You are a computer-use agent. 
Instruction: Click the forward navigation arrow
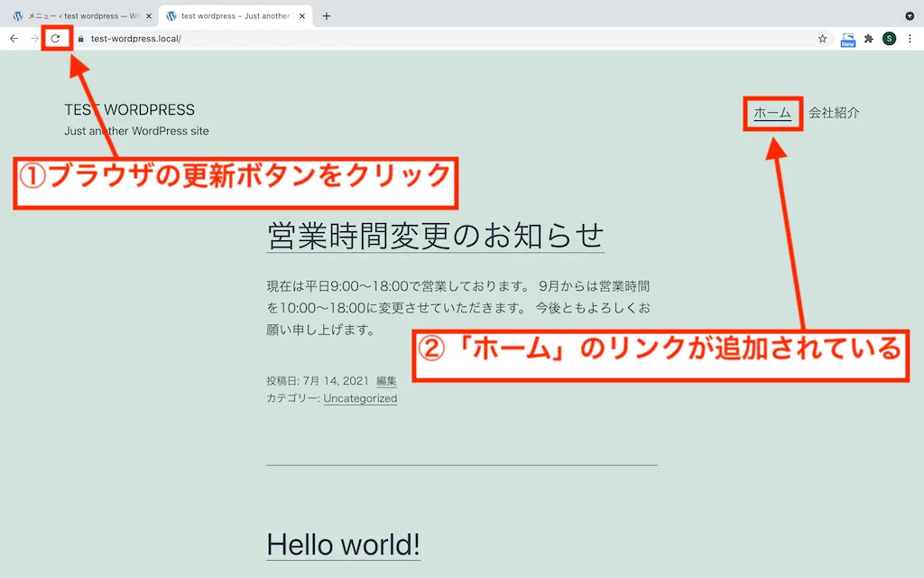(34, 39)
